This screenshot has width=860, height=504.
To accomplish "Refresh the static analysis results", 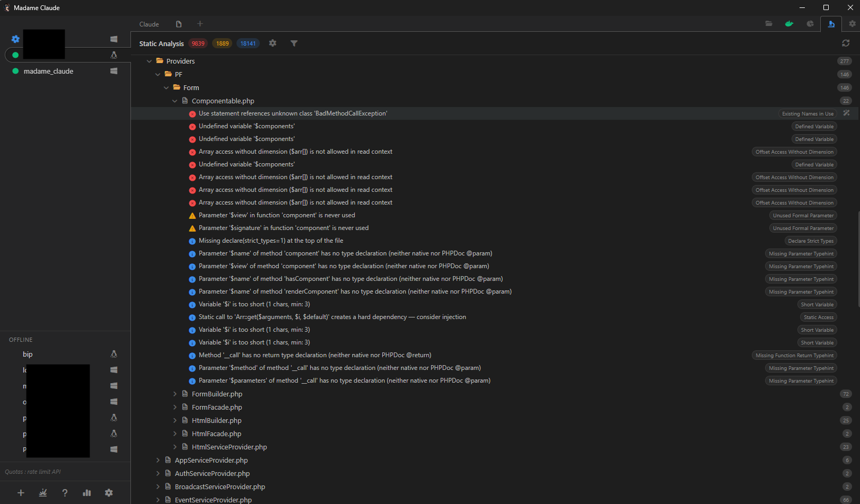I will (x=846, y=43).
